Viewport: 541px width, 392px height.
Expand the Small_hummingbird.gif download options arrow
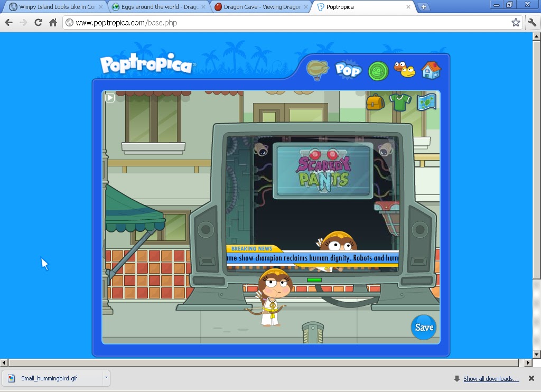click(106, 378)
